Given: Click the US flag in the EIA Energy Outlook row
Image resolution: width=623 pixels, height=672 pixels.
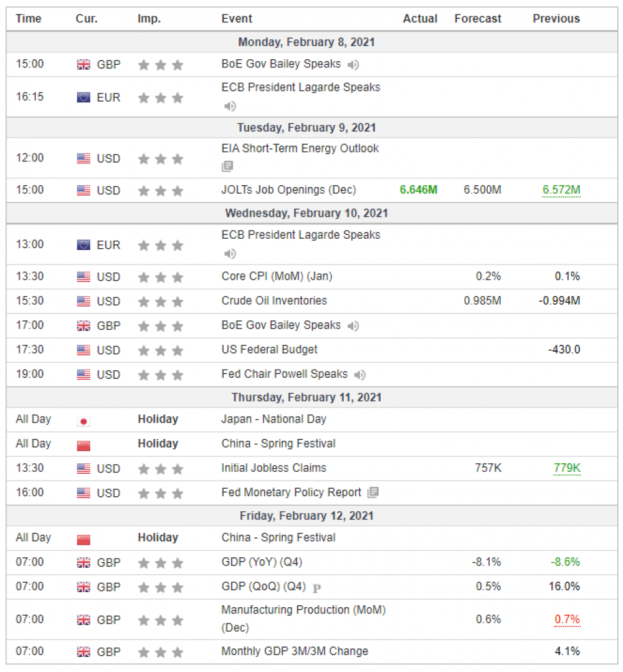Looking at the screenshot, I should tap(83, 158).
